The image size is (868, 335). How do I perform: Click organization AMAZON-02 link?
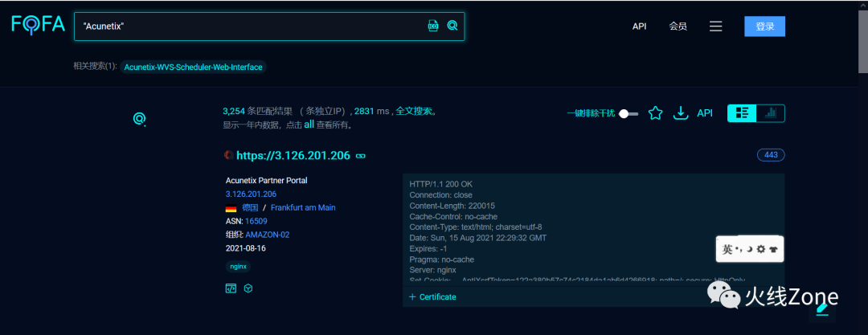coord(268,235)
